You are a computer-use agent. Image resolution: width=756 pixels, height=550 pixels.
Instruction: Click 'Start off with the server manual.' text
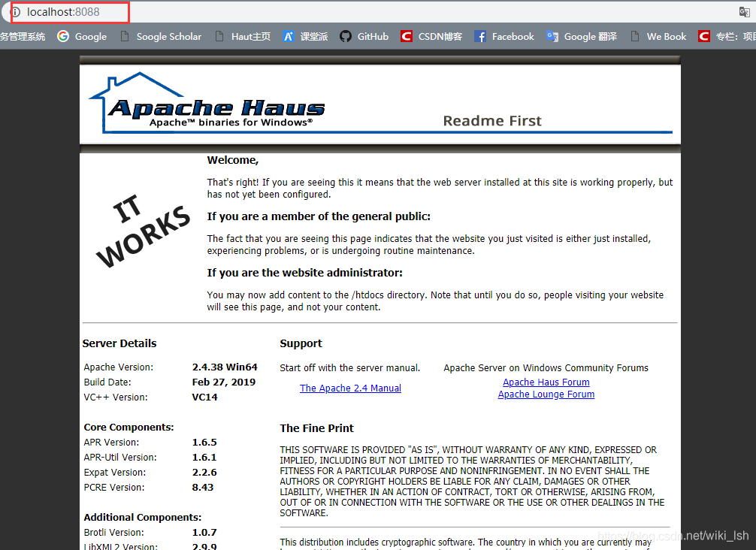350,367
